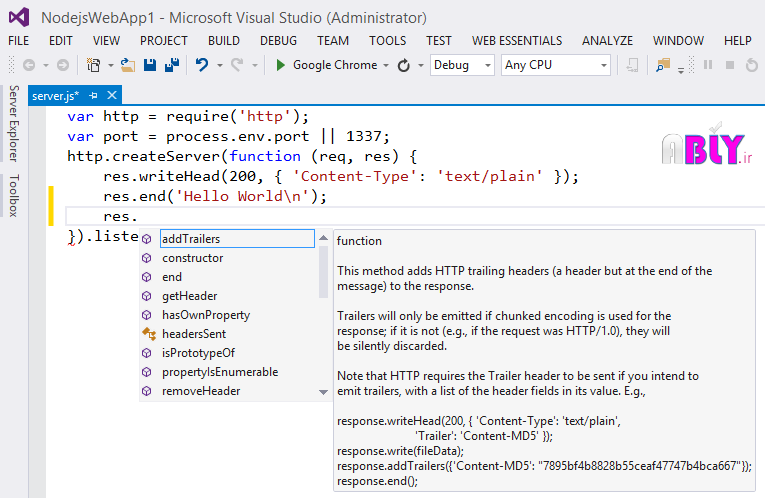Click the Google Chrome start button label
Image resolution: width=765 pixels, height=498 pixels.
335,65
